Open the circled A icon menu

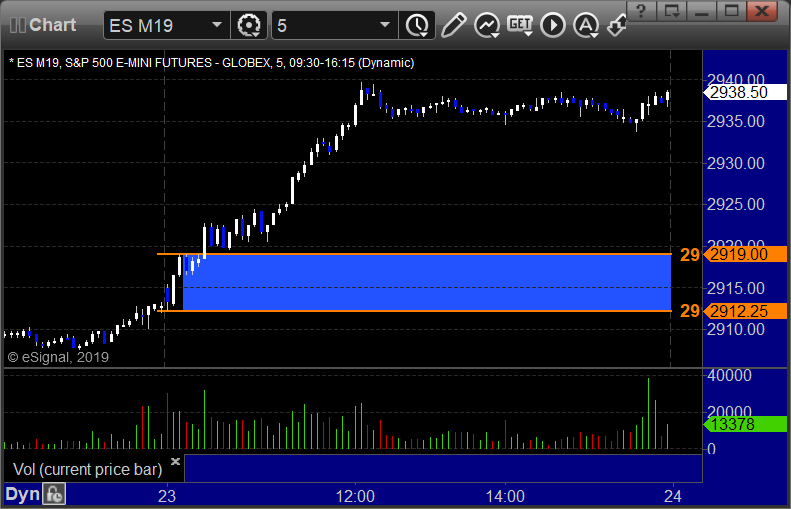[x=586, y=25]
